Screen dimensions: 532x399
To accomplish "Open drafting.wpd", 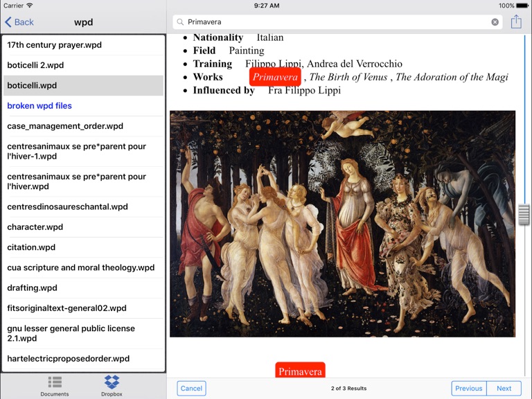I will (x=83, y=288).
